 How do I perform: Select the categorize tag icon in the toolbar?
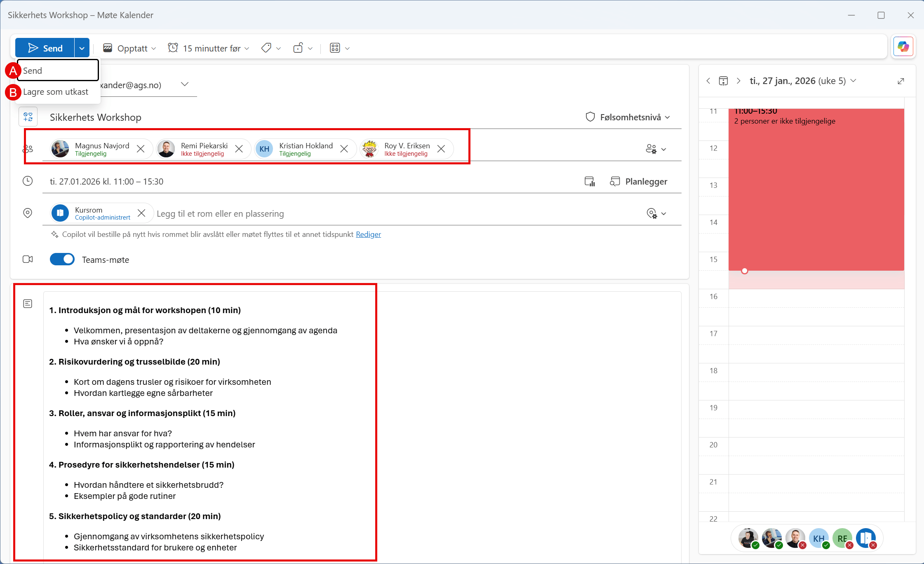[x=266, y=48]
